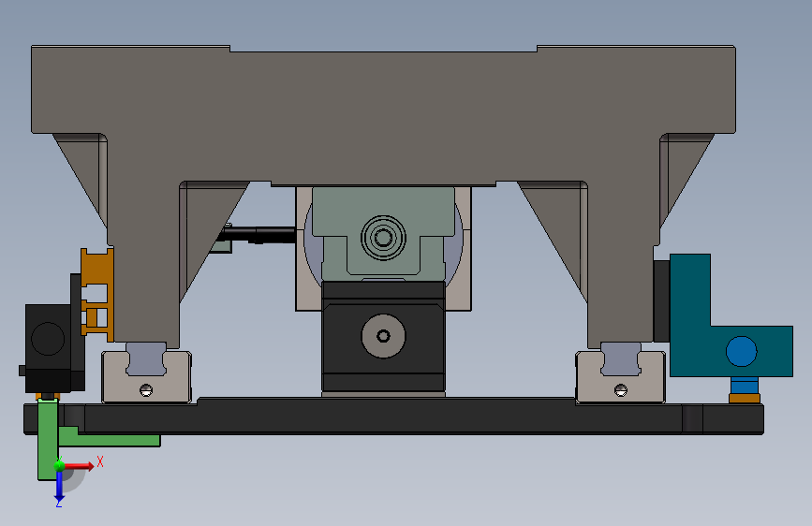Select the screw in right linear guide block

(x=620, y=390)
